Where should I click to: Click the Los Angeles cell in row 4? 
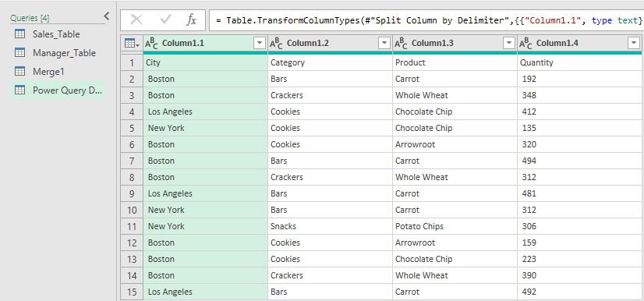pyautogui.click(x=205, y=112)
